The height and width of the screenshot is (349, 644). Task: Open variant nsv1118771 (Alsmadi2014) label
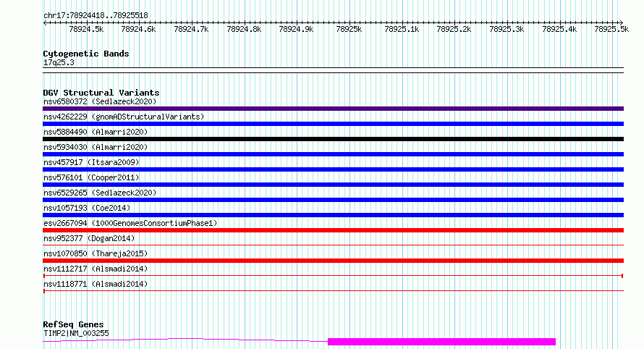pos(96,284)
